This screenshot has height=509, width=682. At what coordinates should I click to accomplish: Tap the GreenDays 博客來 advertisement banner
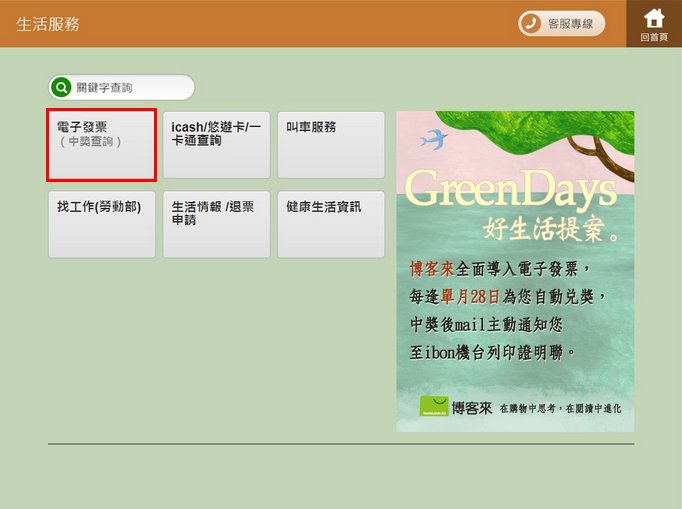(x=515, y=271)
